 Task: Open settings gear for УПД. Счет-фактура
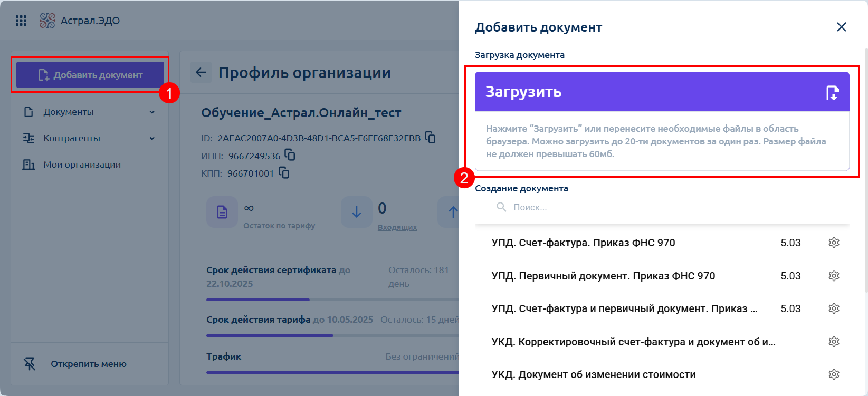(x=834, y=243)
